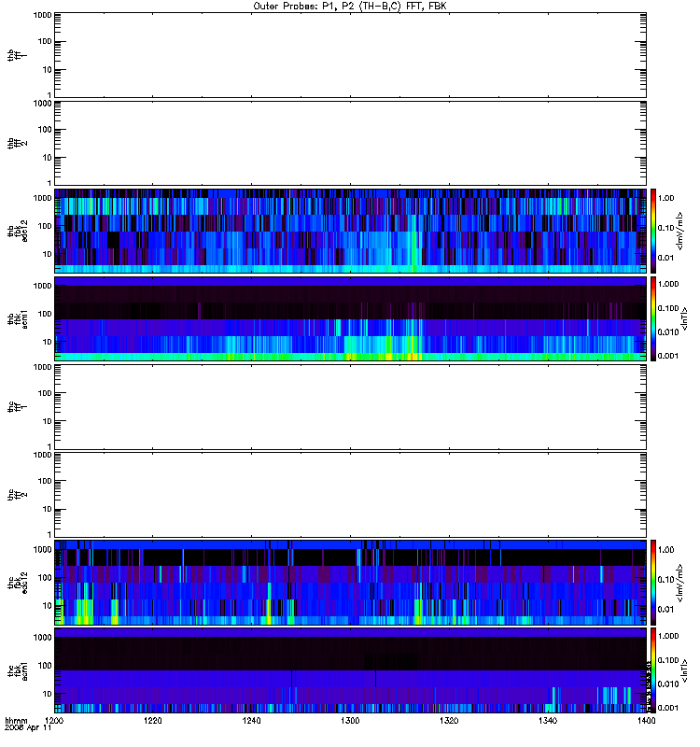Click the '1000' y-tick on thb fff 1
The width and height of the screenshot is (700, 747).
click(x=42, y=15)
